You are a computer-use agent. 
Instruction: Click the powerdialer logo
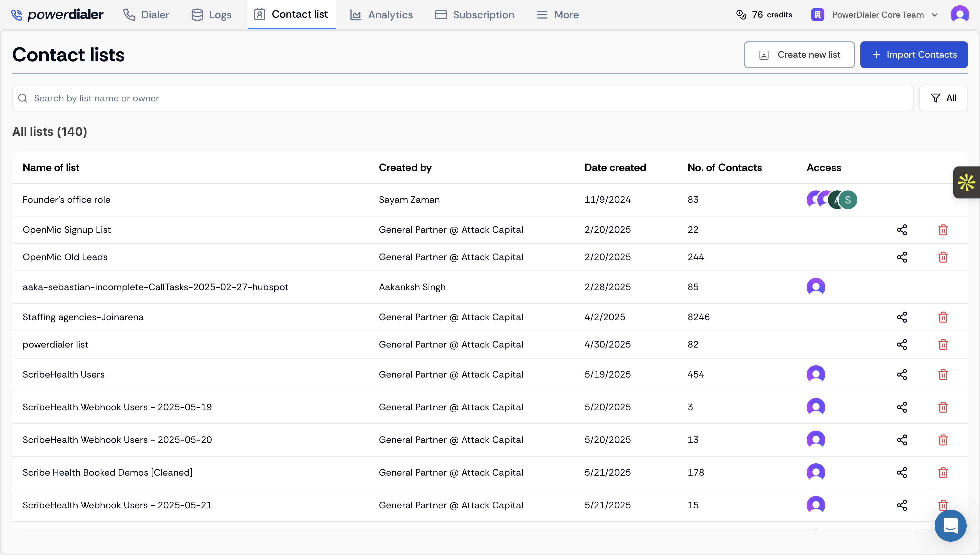click(57, 14)
